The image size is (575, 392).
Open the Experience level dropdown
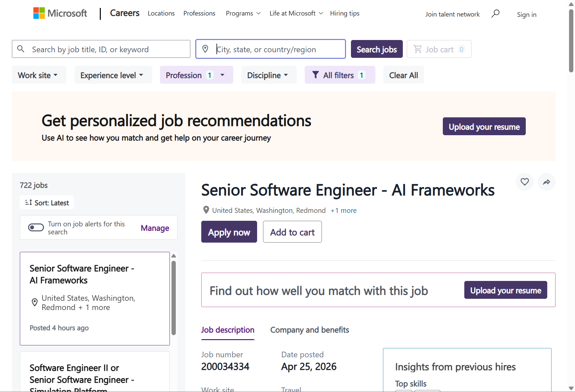coord(113,75)
